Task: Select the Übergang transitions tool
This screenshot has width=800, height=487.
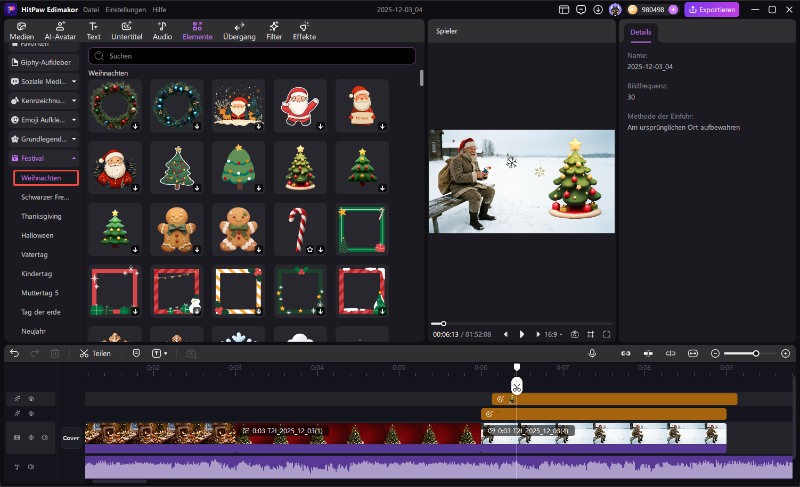Action: coord(239,29)
